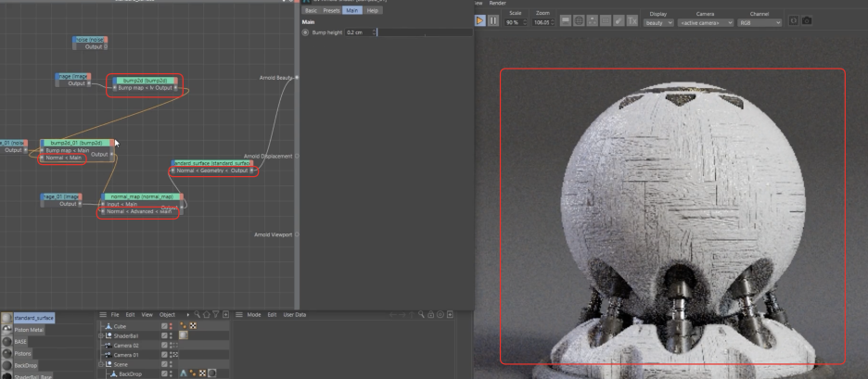This screenshot has height=379, width=868.
Task: Open the Attribute Manager Mode menu
Action: pos(253,315)
